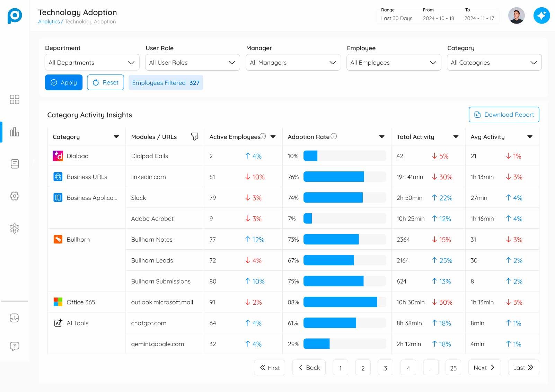Click the Adoption Rate info icon
This screenshot has height=392, width=555.
click(x=334, y=136)
